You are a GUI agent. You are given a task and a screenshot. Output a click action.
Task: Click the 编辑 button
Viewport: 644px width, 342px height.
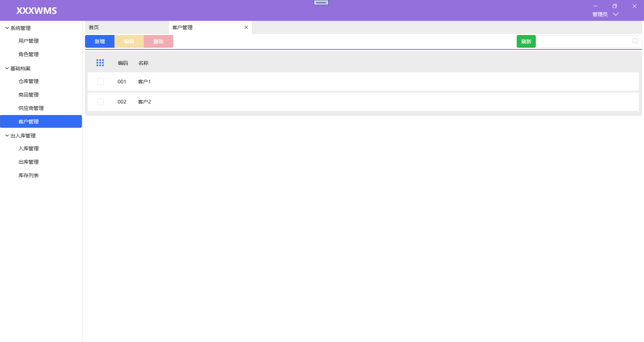[129, 41]
